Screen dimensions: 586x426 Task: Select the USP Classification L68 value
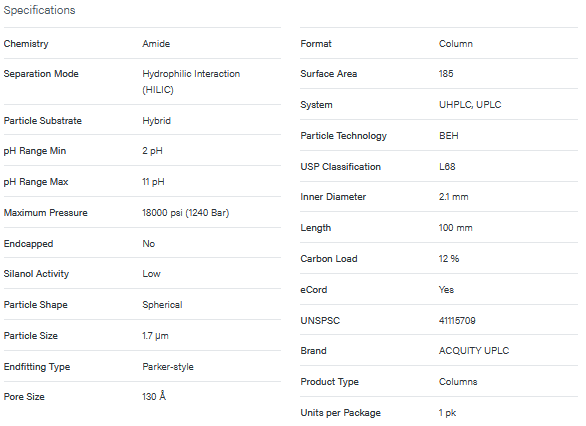tap(447, 167)
